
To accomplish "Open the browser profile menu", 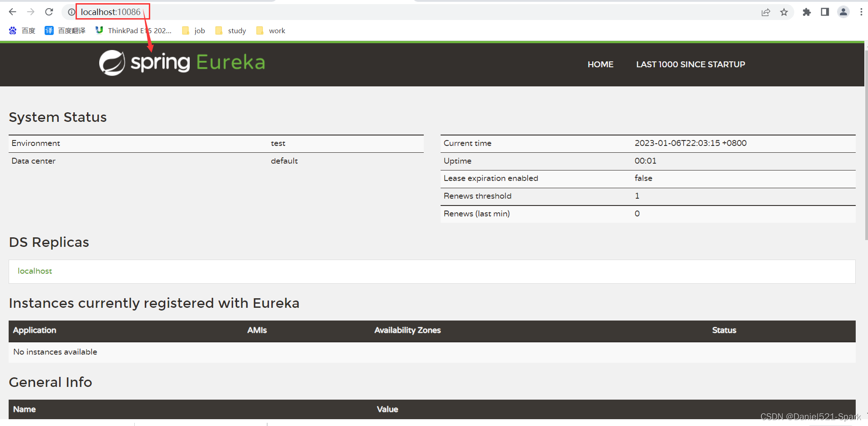I will point(843,12).
